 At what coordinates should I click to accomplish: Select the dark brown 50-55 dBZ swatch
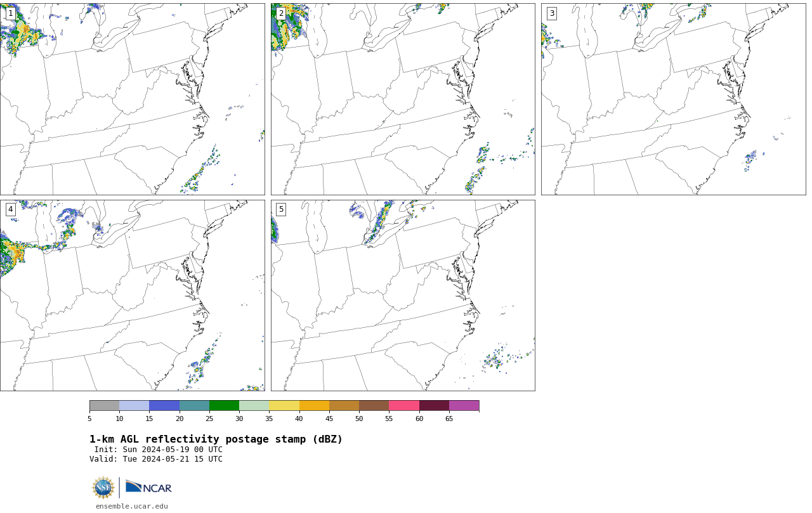[x=374, y=406]
